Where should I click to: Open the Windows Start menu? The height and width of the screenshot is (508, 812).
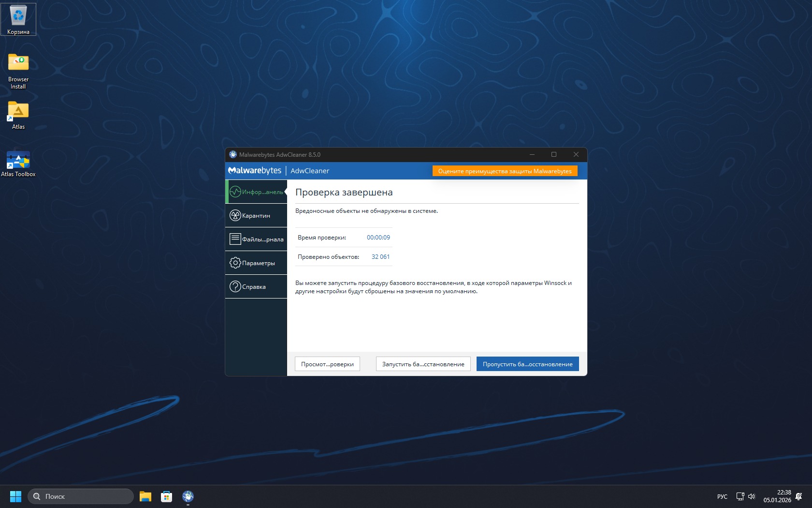pos(15,496)
